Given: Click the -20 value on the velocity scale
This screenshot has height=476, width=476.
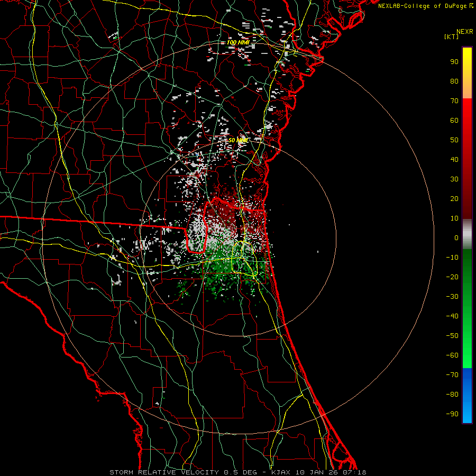Looking at the screenshot, I should 452,277.
